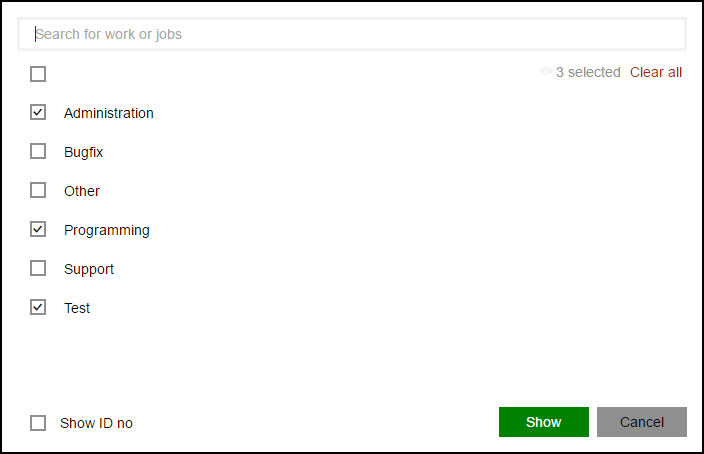Click the Support label text
704x454 pixels.
coord(89,269)
